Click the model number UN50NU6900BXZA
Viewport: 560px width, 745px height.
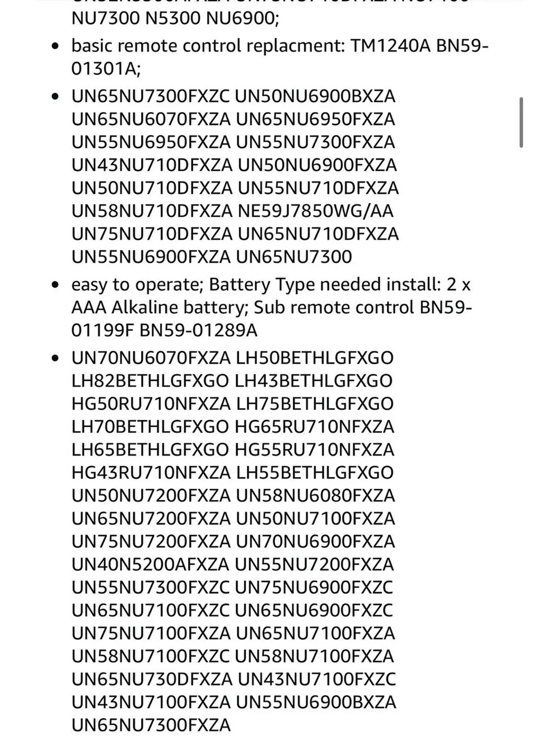[315, 96]
